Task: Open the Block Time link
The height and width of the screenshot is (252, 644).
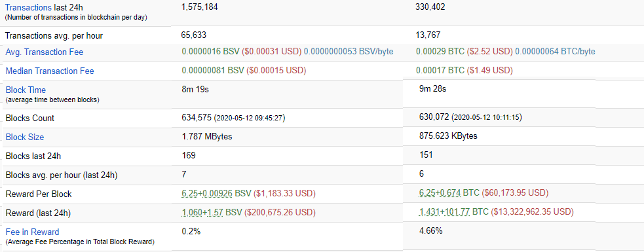Action: (x=26, y=90)
